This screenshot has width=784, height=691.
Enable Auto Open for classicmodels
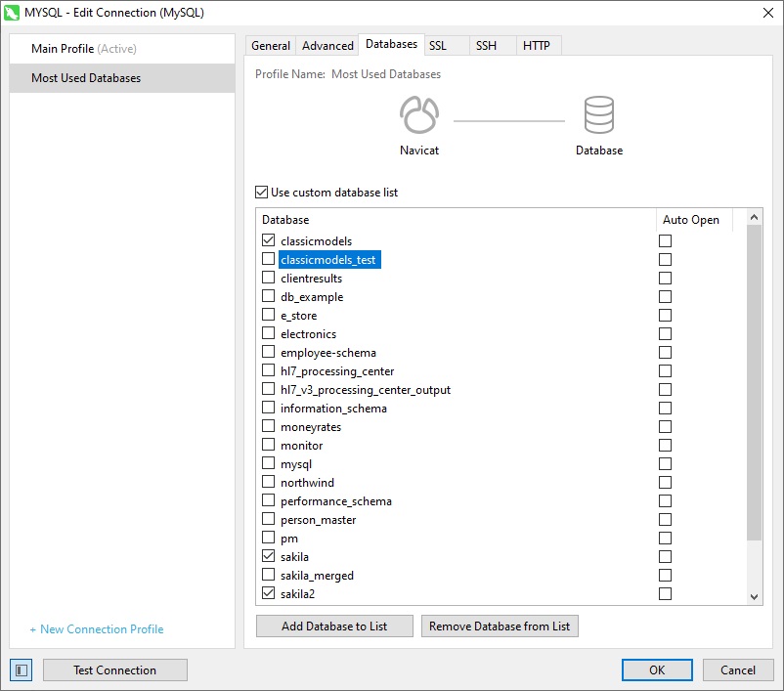[666, 240]
